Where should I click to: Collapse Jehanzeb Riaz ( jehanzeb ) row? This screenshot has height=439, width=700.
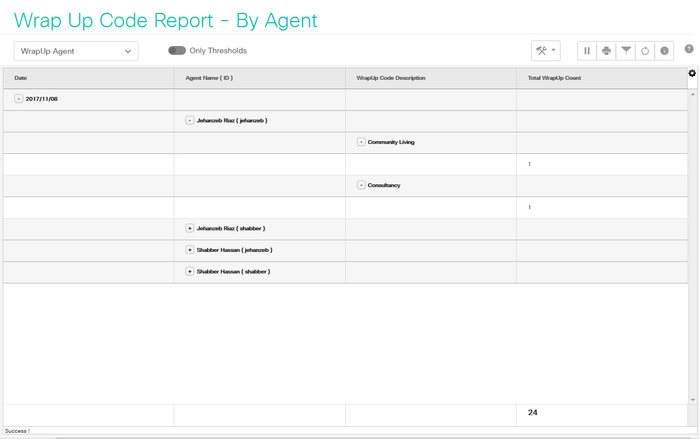(x=190, y=120)
